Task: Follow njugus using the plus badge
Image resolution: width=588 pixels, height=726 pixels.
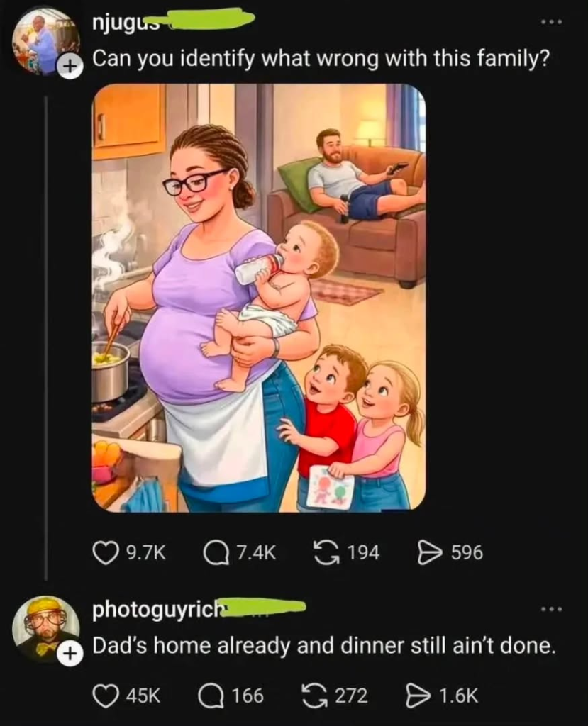Action: 70,67
